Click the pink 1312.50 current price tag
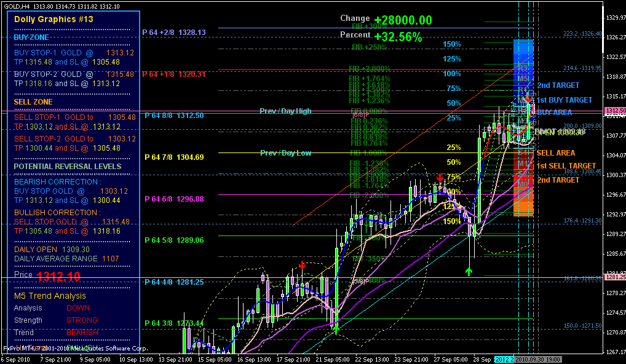626x364 pixels. (x=614, y=111)
